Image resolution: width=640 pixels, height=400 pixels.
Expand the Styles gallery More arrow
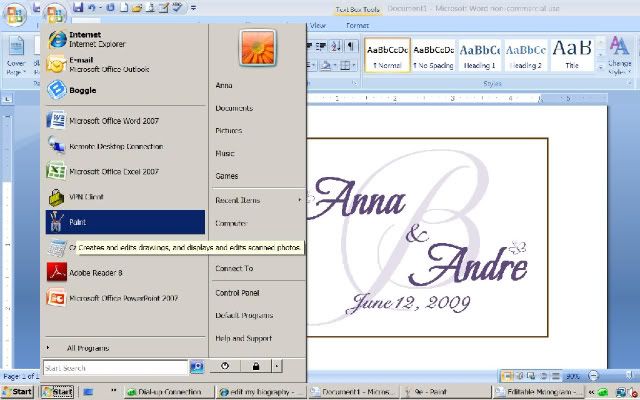tap(601, 67)
